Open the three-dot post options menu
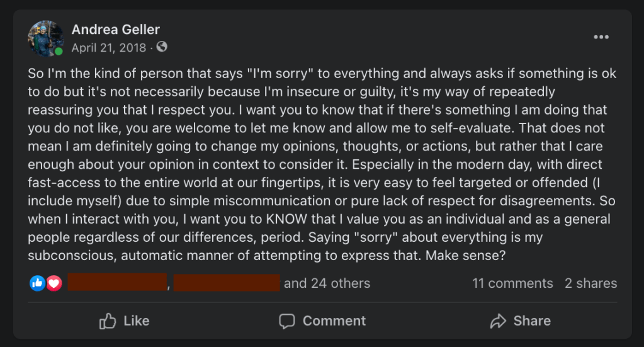 click(601, 37)
